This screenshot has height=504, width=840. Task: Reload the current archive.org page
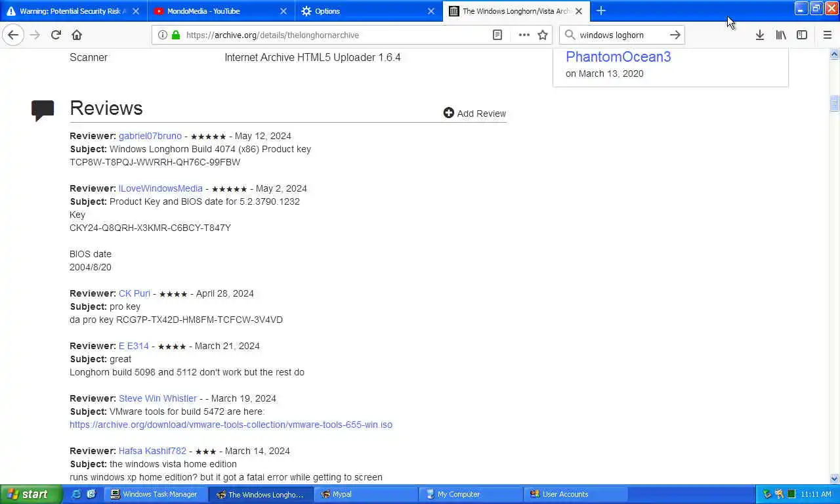tap(56, 35)
